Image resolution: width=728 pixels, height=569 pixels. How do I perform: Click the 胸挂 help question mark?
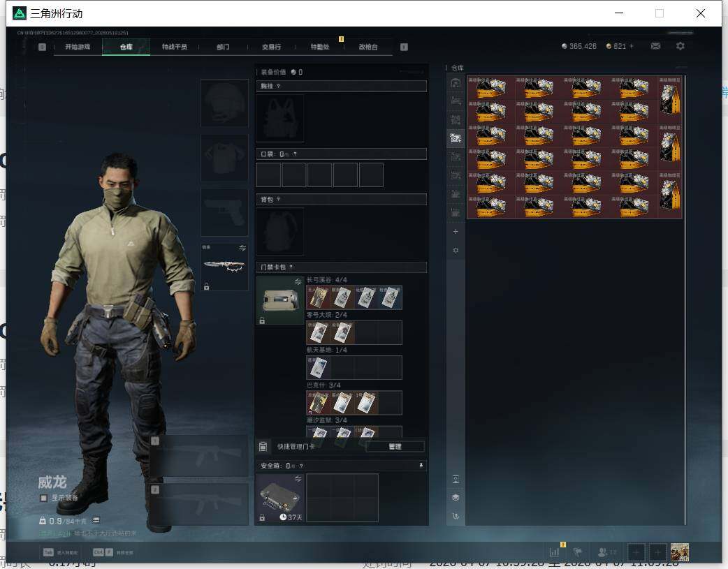click(278, 86)
